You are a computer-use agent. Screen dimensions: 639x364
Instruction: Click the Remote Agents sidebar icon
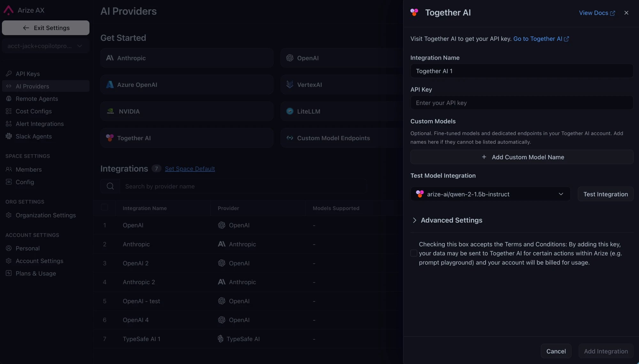coord(9,99)
